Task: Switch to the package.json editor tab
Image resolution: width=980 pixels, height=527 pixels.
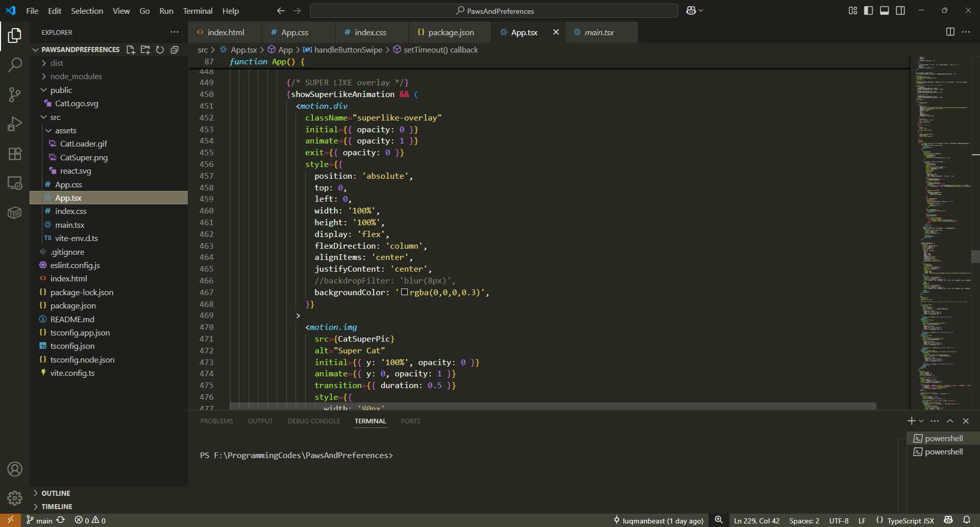Action: 450,32
